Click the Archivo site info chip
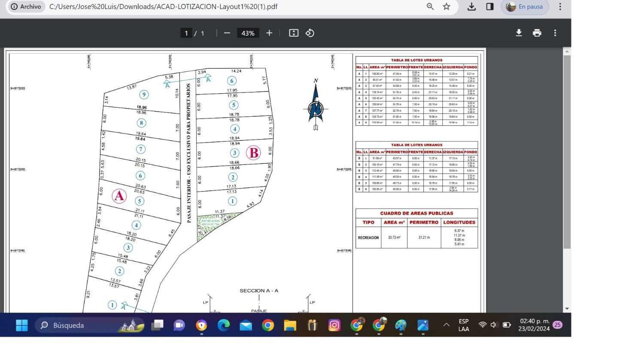This screenshot has width=644, height=362. point(27,6)
